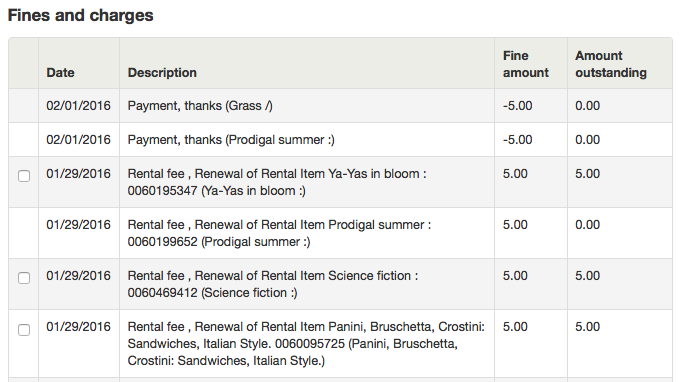Click the -5.00 fine amount for Grass payment
Image resolution: width=682 pixels, height=382 pixels.
518,106
